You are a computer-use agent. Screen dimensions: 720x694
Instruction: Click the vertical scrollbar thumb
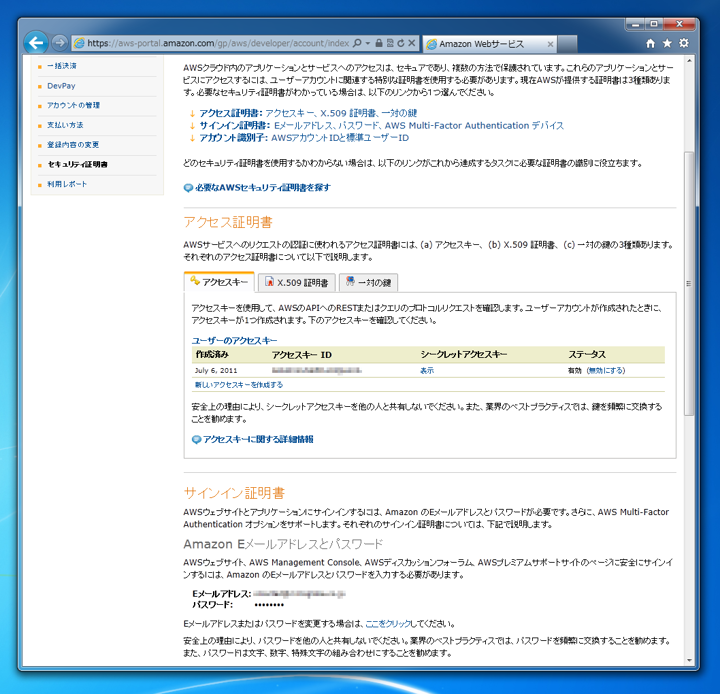coord(689,283)
